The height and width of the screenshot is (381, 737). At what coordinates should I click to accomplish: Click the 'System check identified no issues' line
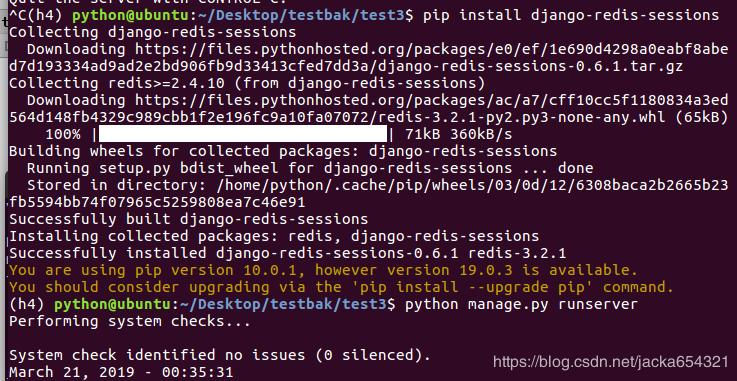[220, 355]
